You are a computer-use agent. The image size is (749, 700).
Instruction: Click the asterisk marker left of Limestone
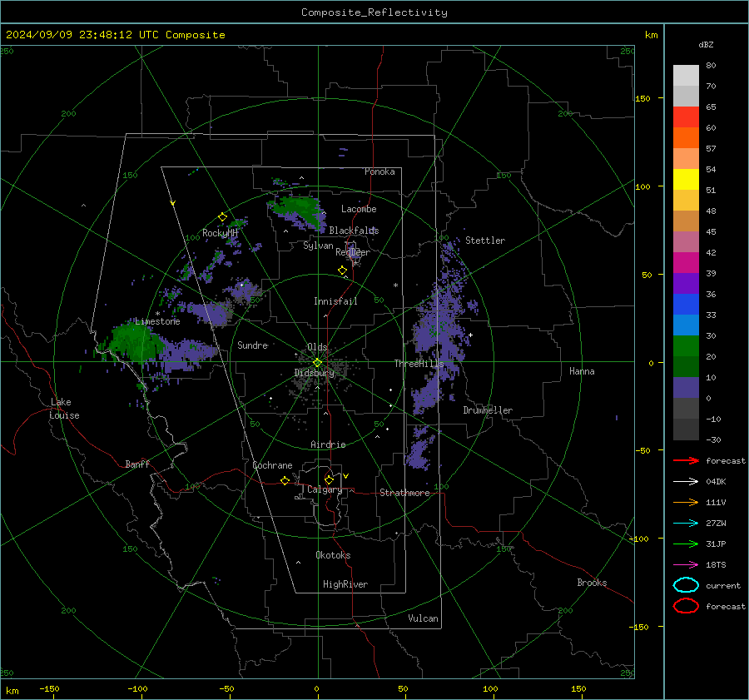click(157, 314)
